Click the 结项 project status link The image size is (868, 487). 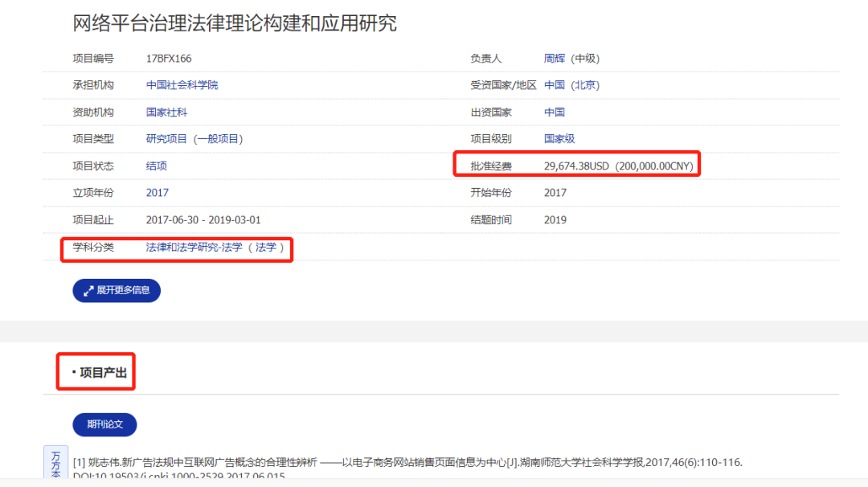[156, 166]
